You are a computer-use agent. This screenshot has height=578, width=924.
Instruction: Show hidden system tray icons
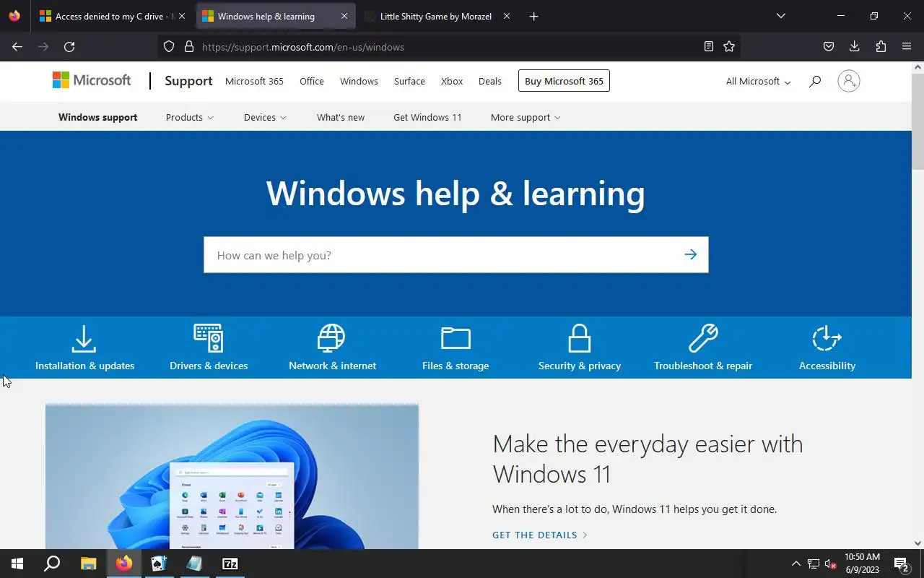796,564
